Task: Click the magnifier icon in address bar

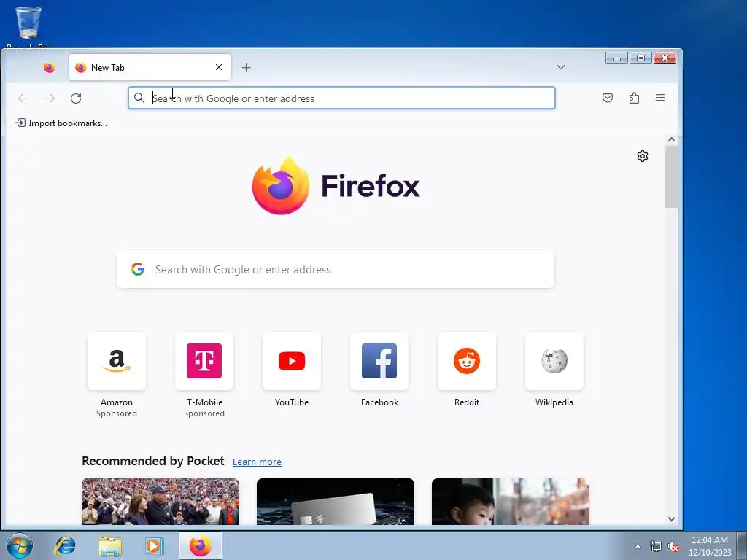Action: tap(139, 98)
